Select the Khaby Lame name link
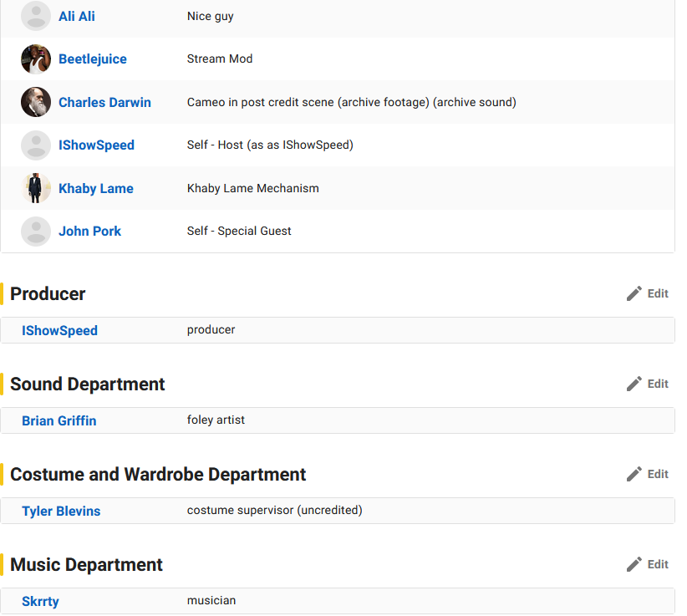 [x=95, y=189]
